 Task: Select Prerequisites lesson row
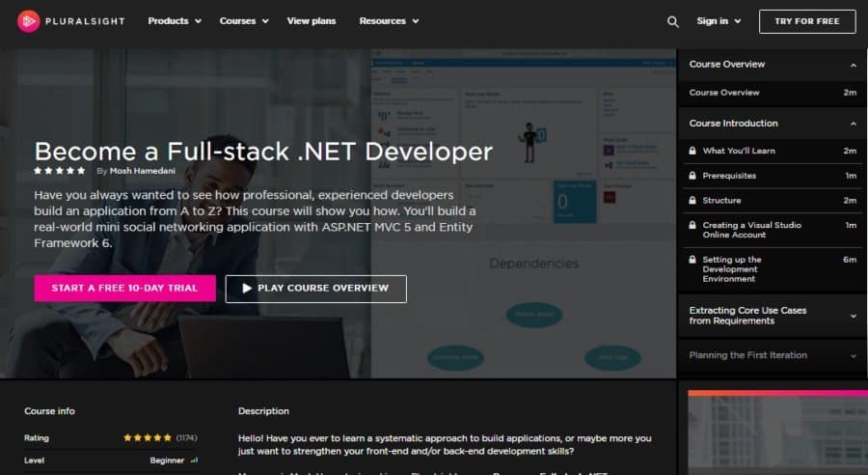(773, 176)
